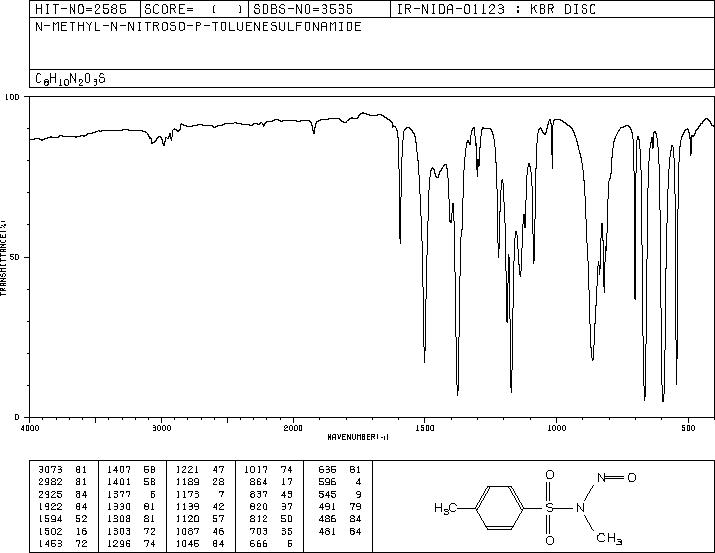Click the 596 peak entry in the table
Image resolution: width=715 pixels, height=553 pixels.
coord(340,482)
